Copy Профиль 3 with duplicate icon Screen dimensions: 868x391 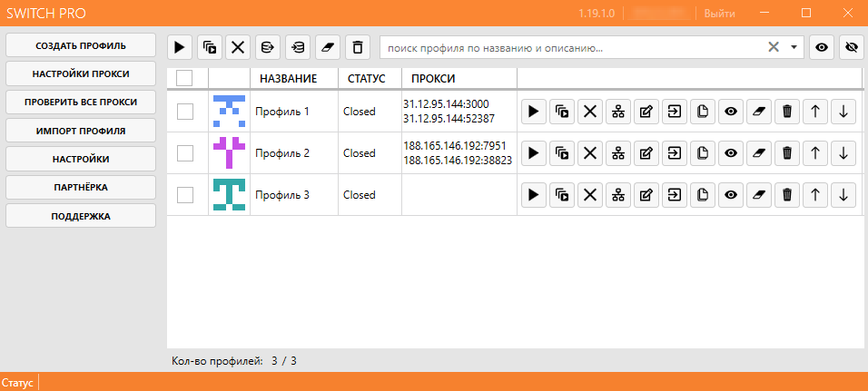703,195
